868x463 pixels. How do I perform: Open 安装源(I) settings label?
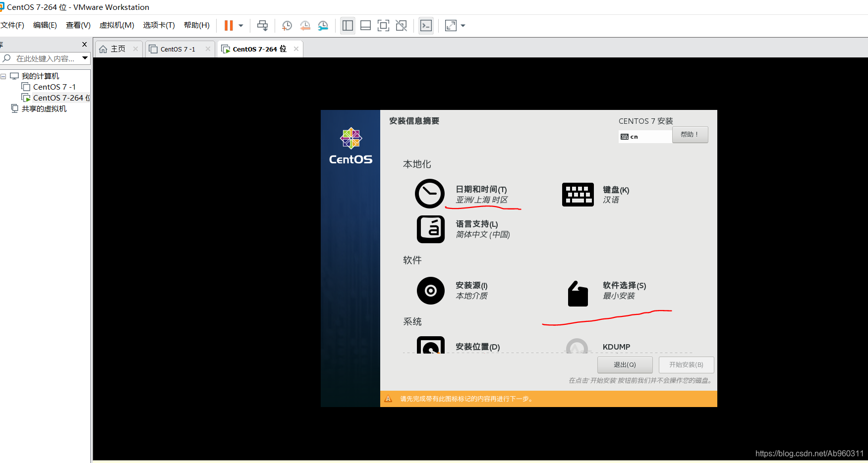pyautogui.click(x=471, y=286)
